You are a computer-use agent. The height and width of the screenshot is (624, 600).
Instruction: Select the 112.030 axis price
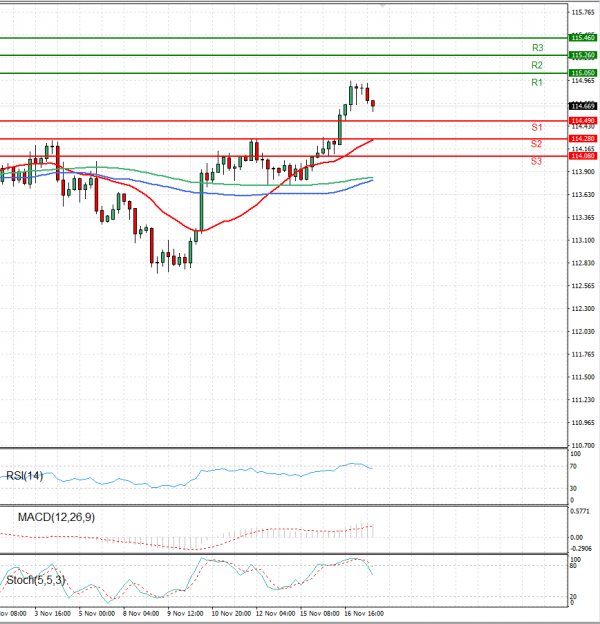[x=583, y=332]
